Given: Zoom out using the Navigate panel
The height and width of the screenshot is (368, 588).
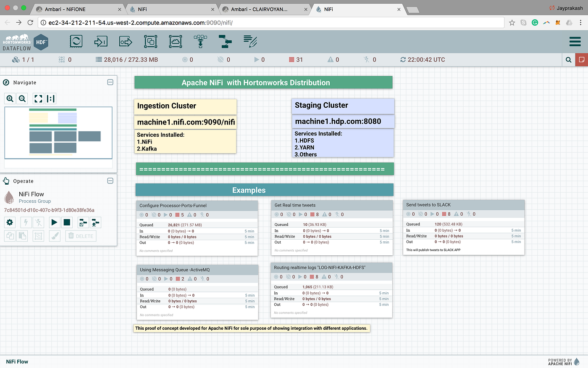Looking at the screenshot, I should click(23, 98).
